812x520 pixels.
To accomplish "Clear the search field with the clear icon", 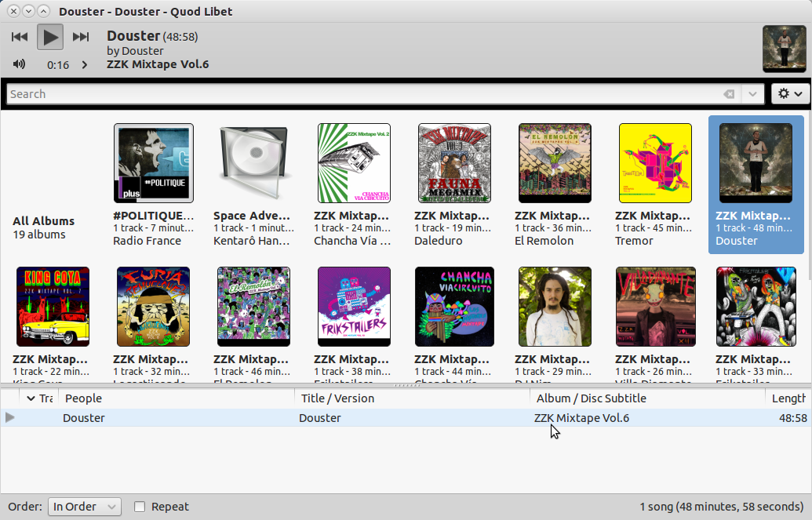I will tap(729, 94).
